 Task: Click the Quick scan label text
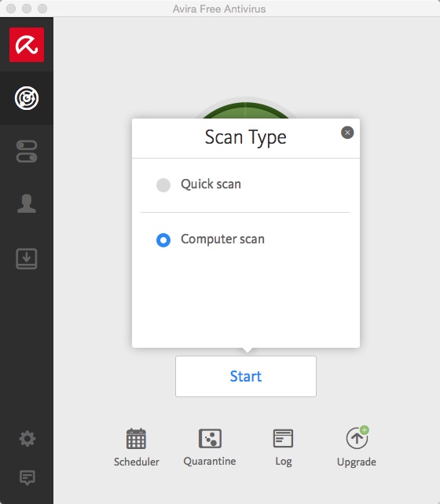[211, 184]
